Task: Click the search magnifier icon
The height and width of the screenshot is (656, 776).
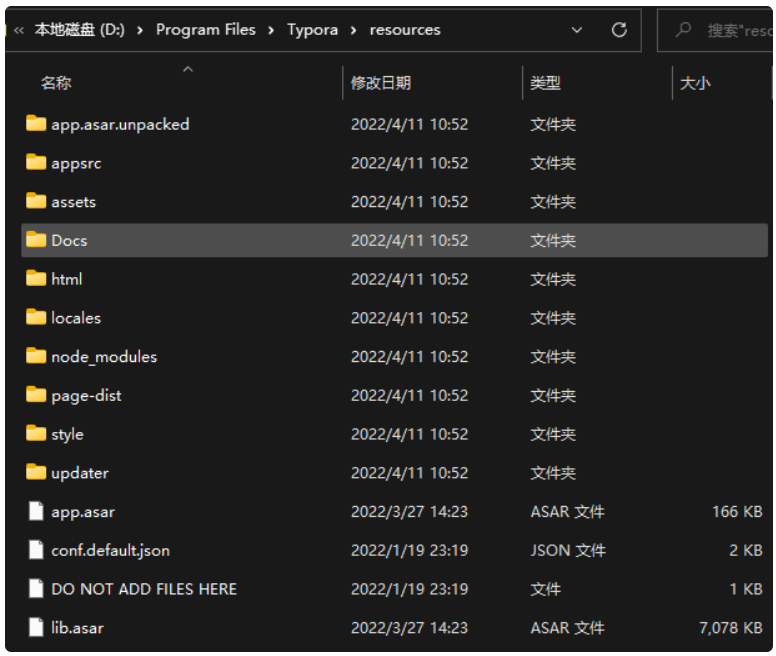Action: click(x=683, y=30)
